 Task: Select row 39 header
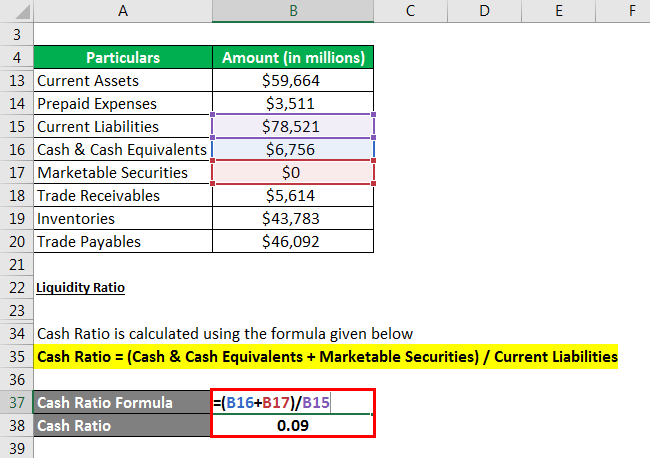(17, 448)
